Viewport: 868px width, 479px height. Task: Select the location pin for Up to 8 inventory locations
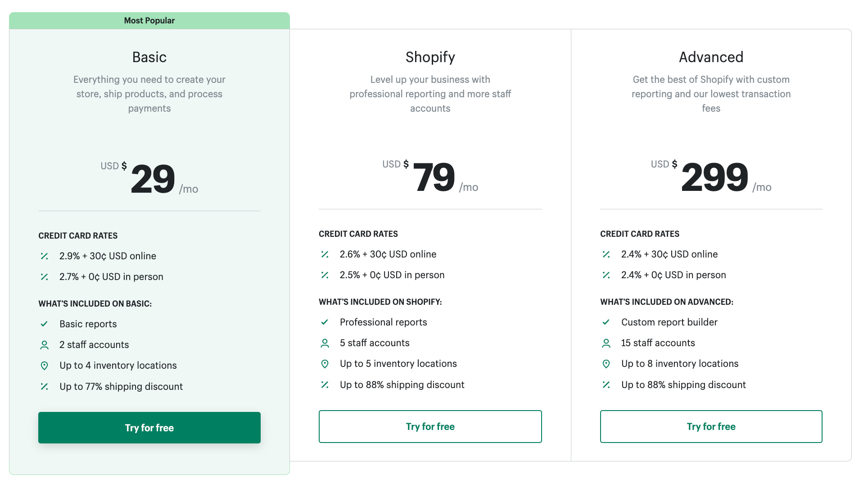pyautogui.click(x=606, y=363)
